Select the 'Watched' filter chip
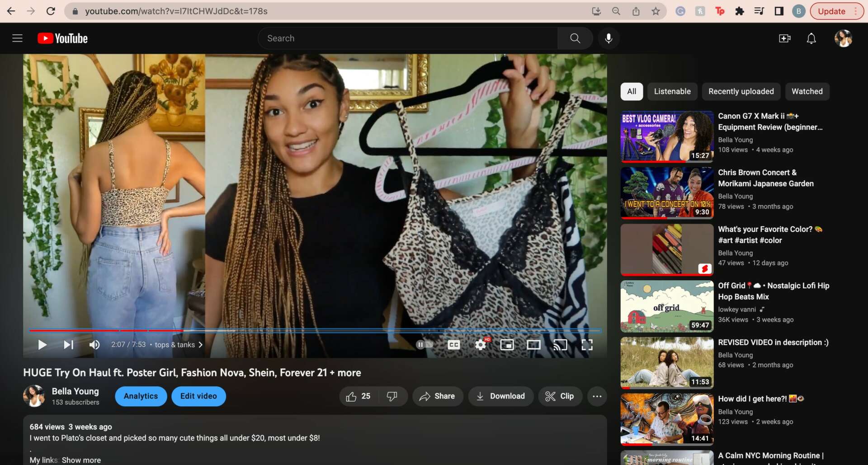Screen dimensions: 868x465 click(807, 91)
